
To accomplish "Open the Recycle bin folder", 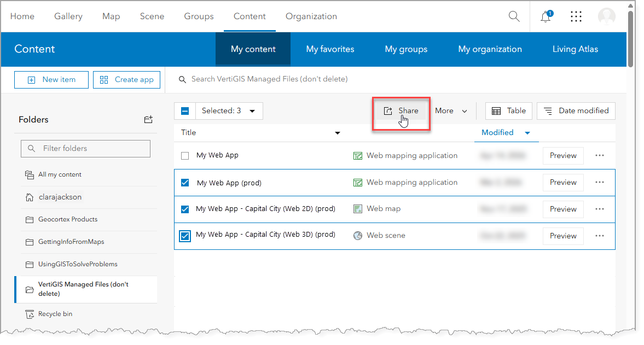I will coord(55,314).
